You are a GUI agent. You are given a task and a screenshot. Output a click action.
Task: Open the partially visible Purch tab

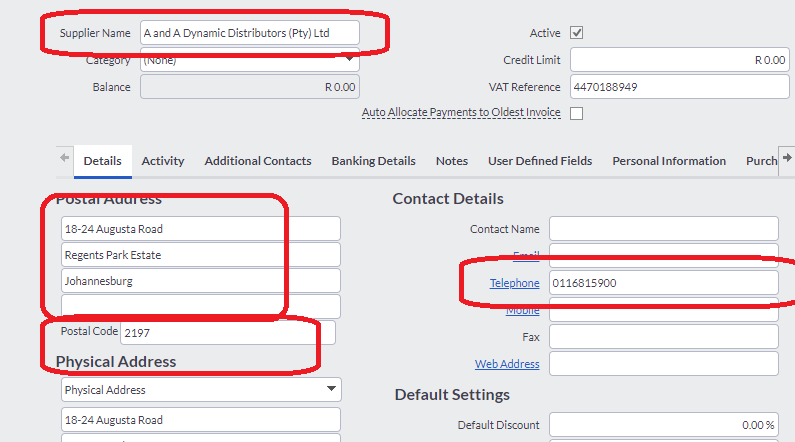coord(761,161)
